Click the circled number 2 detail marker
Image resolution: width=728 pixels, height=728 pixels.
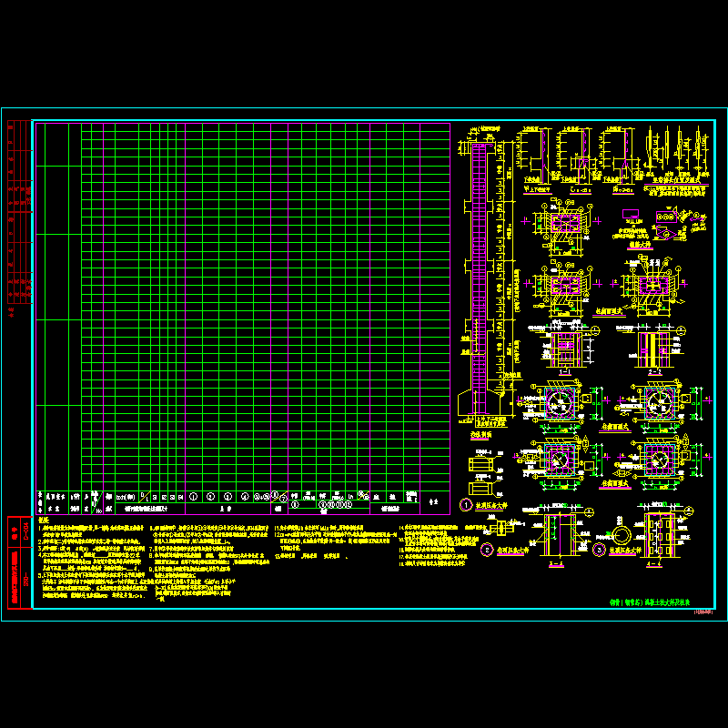487,550
